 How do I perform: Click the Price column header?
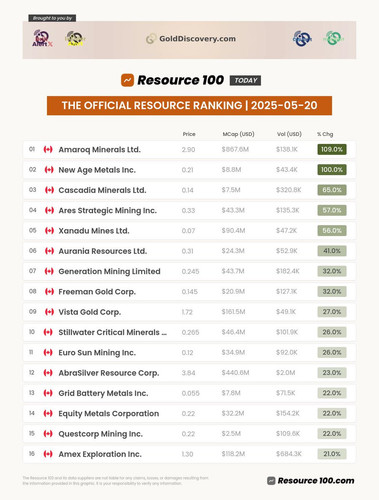189,134
